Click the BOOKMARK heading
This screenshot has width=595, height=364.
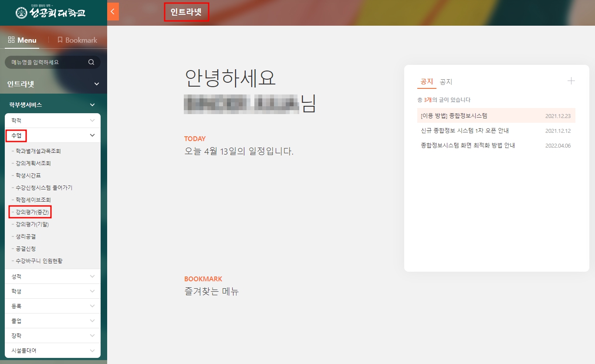tap(203, 279)
